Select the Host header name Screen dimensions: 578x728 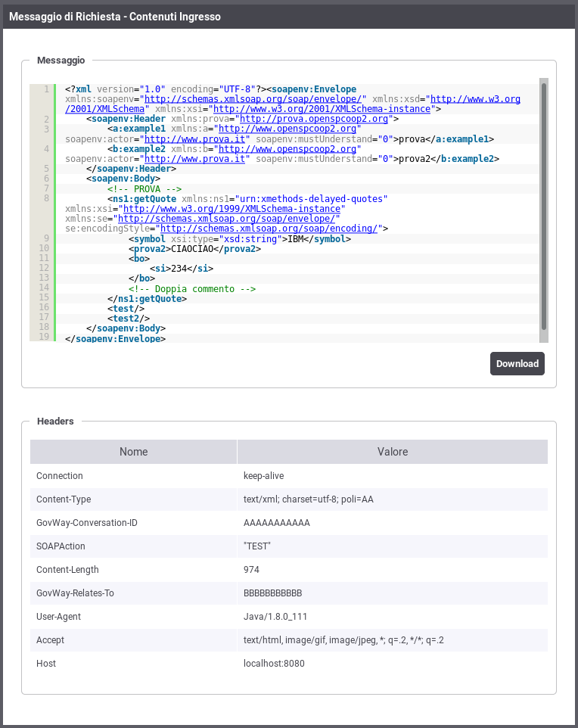pos(46,664)
